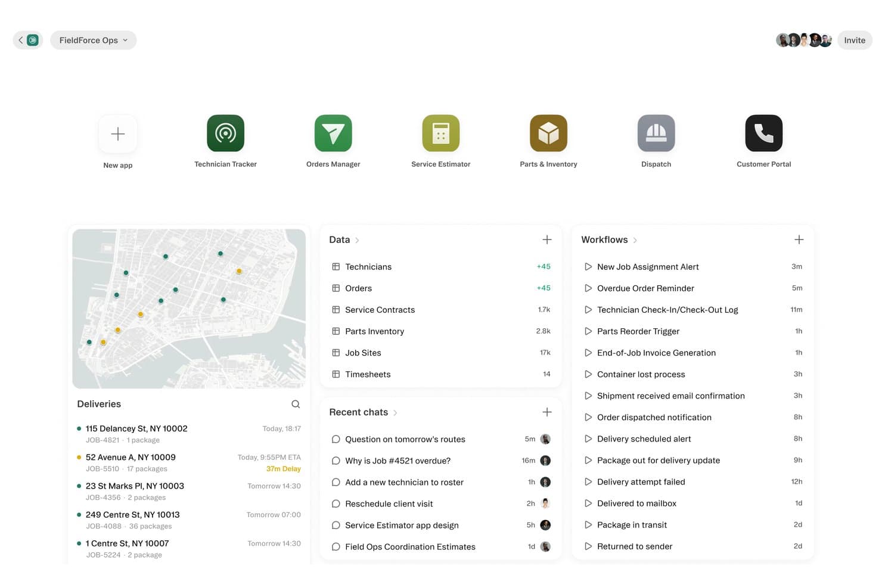Open the Delivery attempt failed workflow

click(693, 482)
